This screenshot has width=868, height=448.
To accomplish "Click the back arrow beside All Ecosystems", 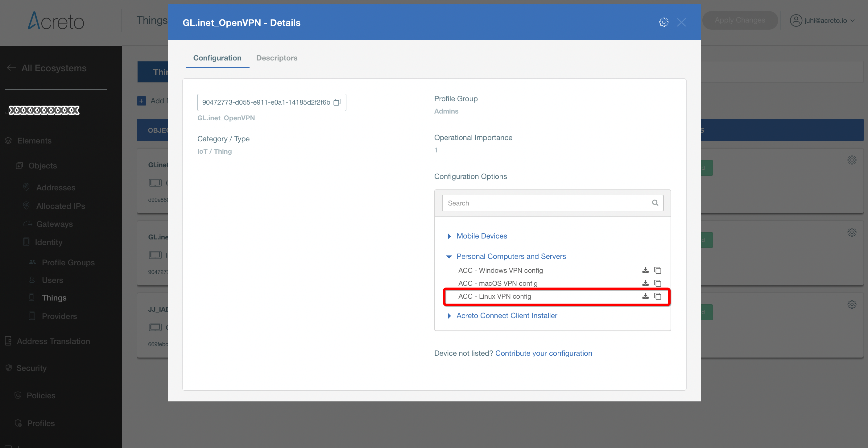I will tap(11, 68).
